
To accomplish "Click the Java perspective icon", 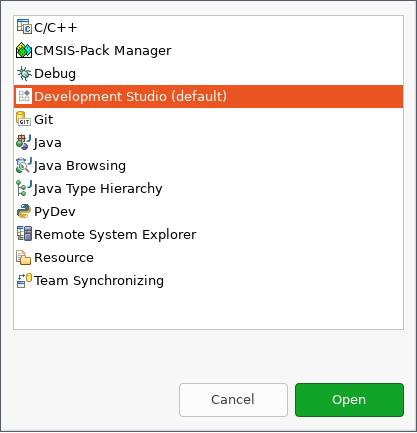I will point(24,142).
